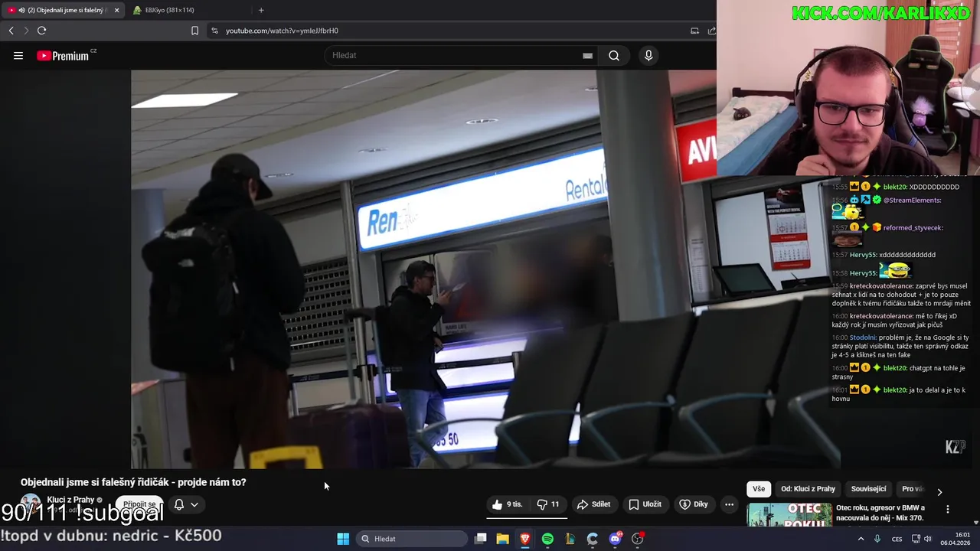Click username kreteckovatolerance in the 15:59 chat message

882,285
